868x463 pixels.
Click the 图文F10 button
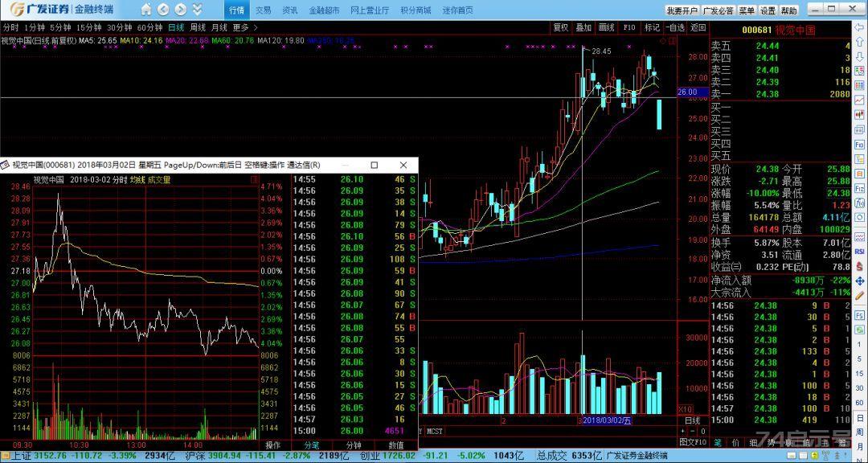[x=693, y=442]
